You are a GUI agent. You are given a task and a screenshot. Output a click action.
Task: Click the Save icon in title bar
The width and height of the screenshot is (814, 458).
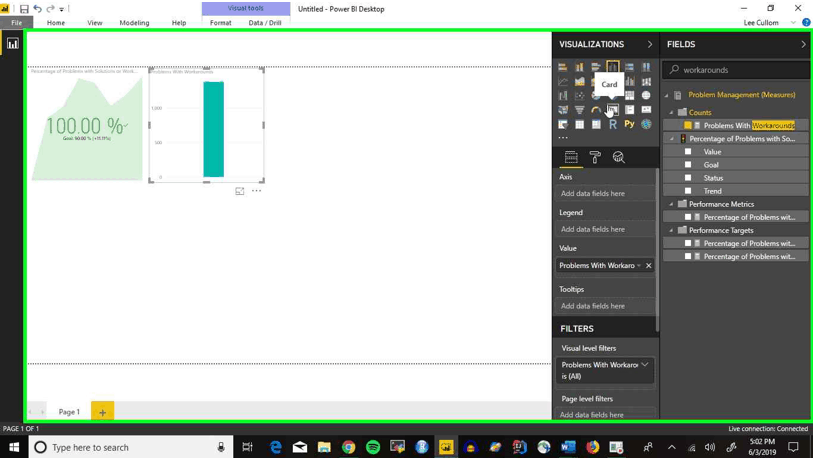tap(24, 9)
